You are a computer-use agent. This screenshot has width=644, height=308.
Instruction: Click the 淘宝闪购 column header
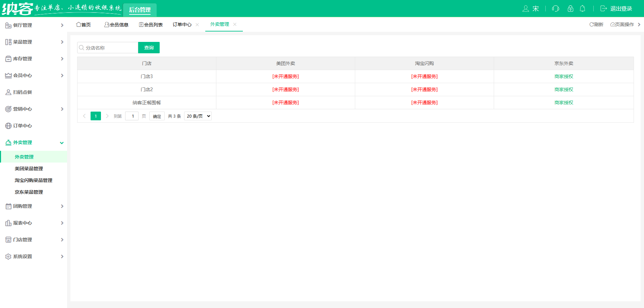click(x=424, y=63)
